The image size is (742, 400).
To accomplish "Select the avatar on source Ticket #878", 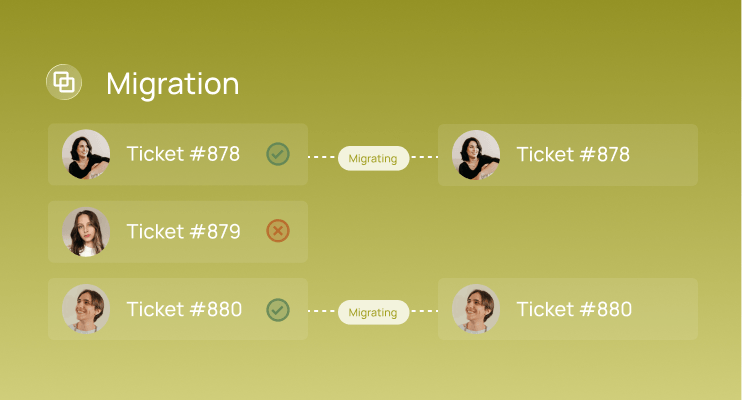I will point(86,154).
